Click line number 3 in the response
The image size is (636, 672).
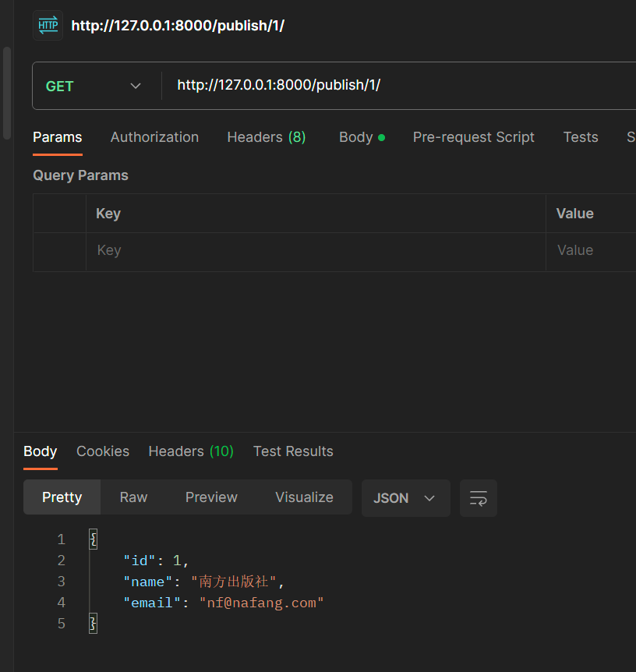[x=61, y=581]
